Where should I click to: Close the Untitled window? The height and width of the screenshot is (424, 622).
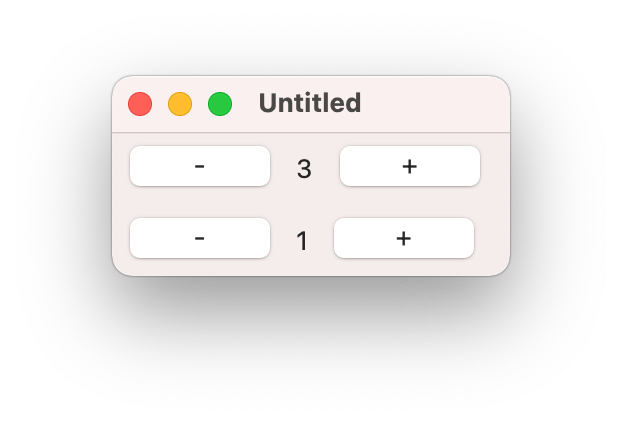pyautogui.click(x=140, y=104)
